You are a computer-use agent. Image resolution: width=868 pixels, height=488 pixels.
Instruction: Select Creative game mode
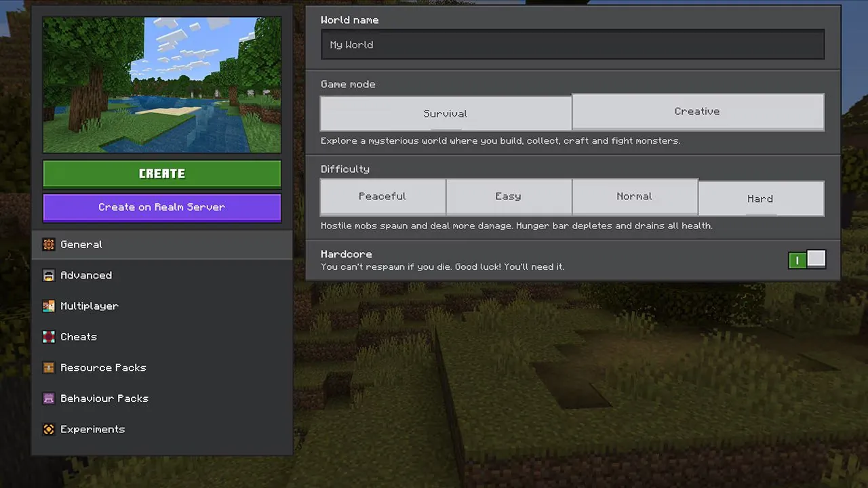click(698, 111)
